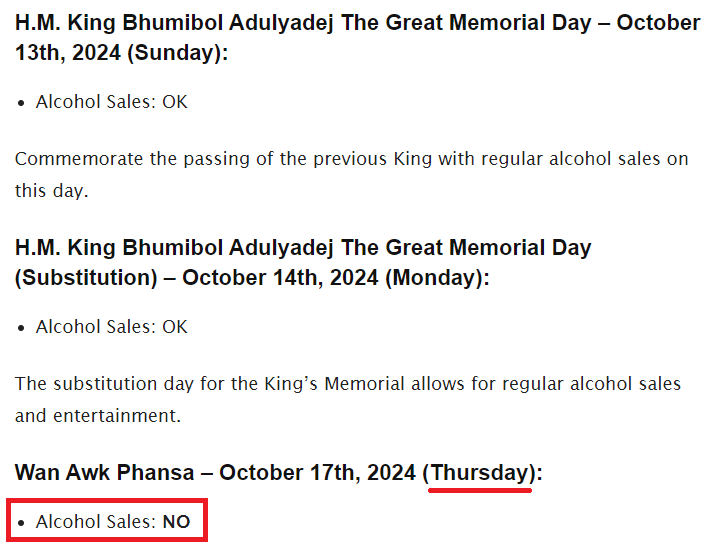Click the bold "NO" text

click(x=177, y=522)
